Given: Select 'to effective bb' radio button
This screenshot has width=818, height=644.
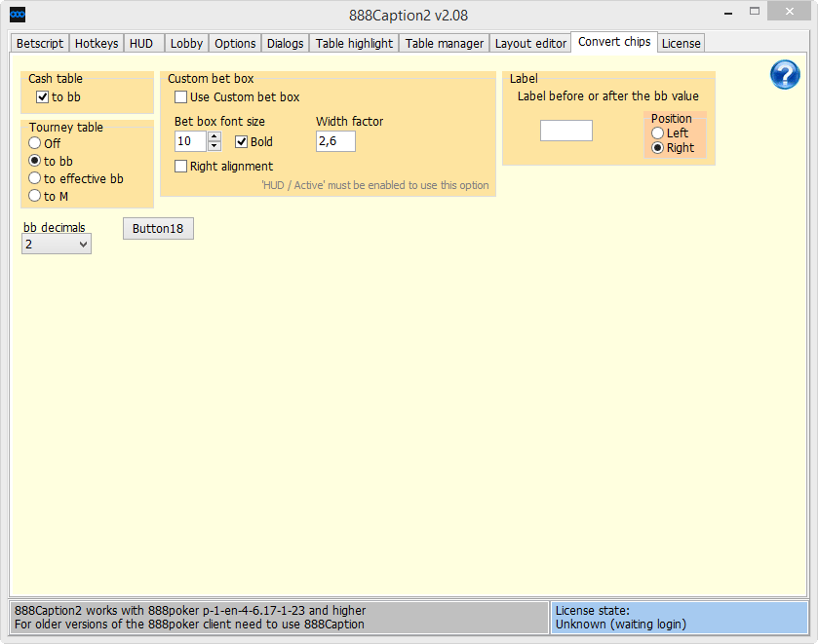Looking at the screenshot, I should tap(34, 178).
